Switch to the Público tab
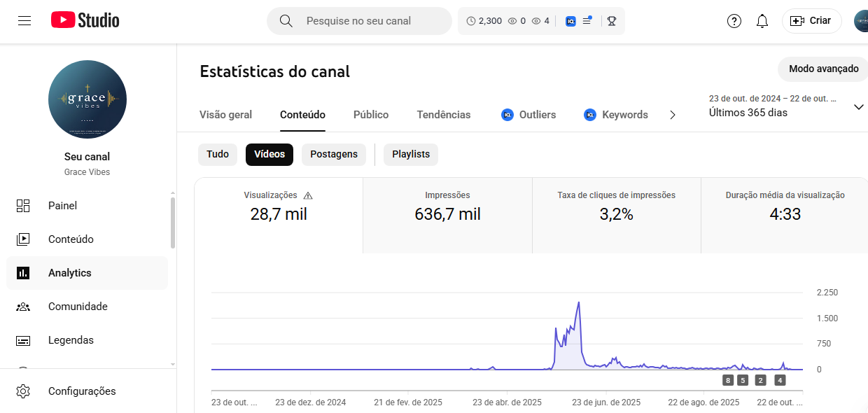The image size is (868, 413). tap(371, 115)
